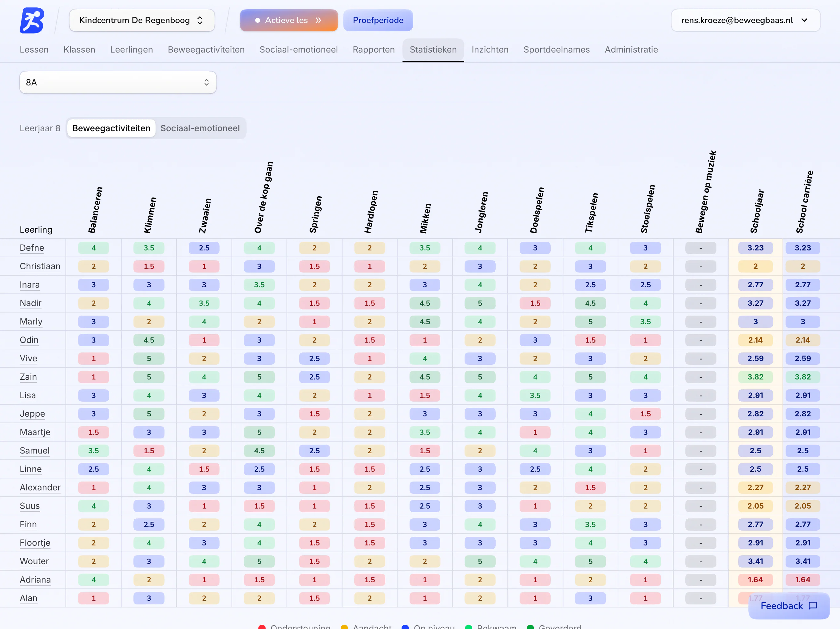Select the Beweegactiviteiten segment toggle
The image size is (840, 629).
111,128
